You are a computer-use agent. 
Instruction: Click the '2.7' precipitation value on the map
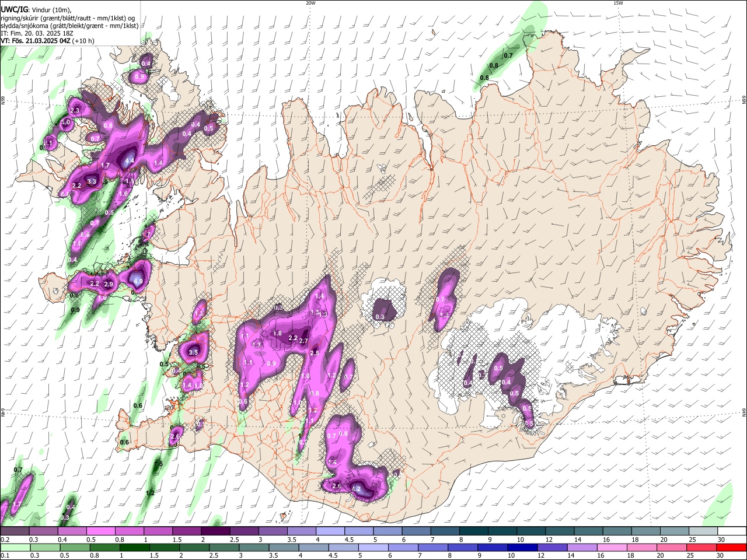coord(303,341)
